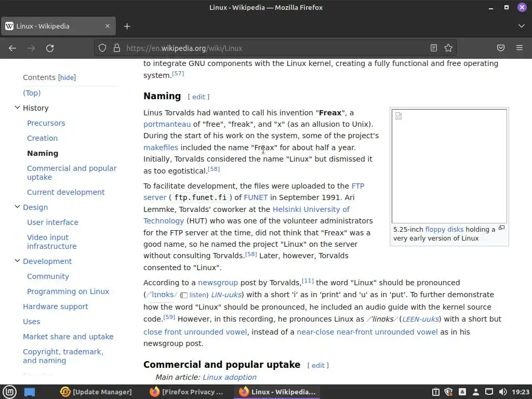Screen dimensions: 532x399
Task: Switch to the Firefox Privacy taskbar window
Action: [187, 392]
